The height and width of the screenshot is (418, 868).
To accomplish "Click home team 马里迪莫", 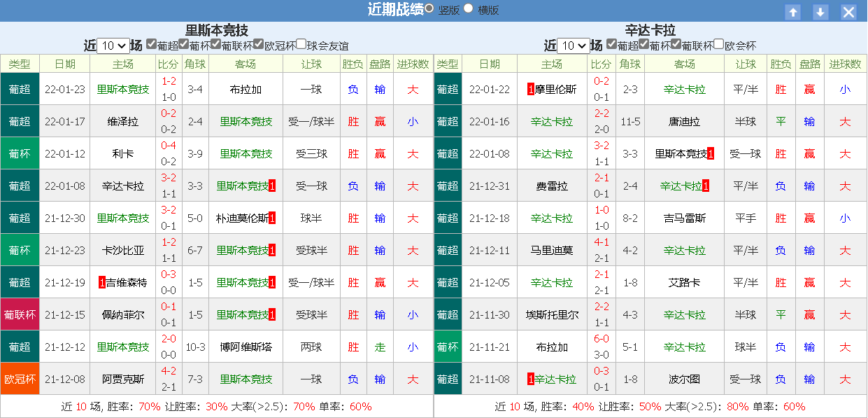I will pyautogui.click(x=551, y=251).
